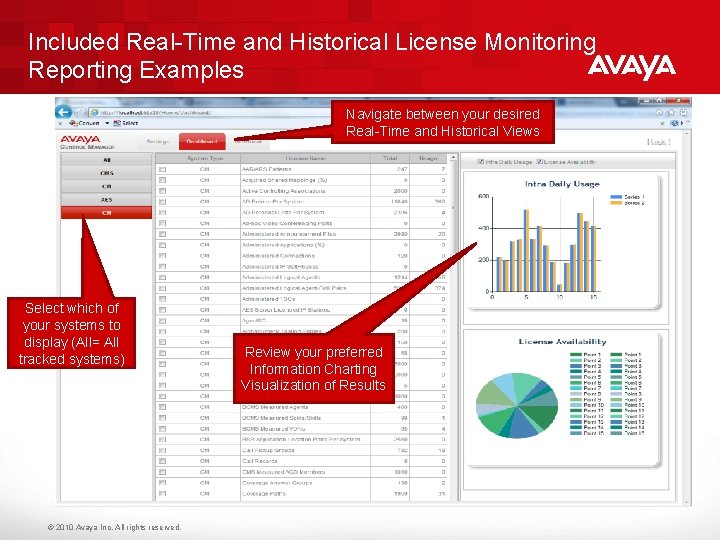Click the Series 2 orange legend swatch

click(616, 202)
